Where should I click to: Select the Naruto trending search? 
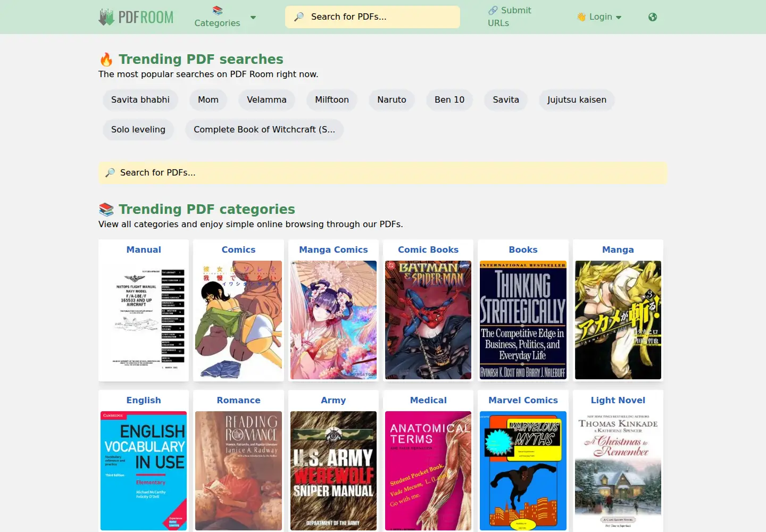tap(392, 100)
